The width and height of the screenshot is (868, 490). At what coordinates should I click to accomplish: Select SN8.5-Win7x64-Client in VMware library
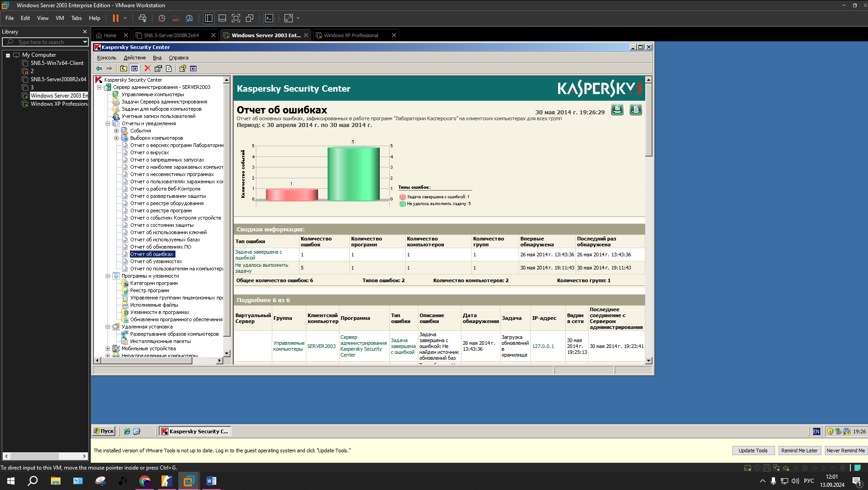coord(57,63)
